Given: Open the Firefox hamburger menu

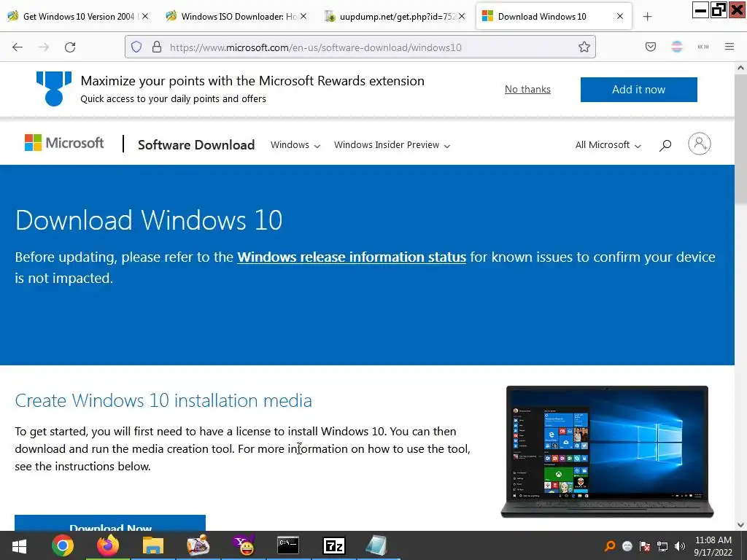Looking at the screenshot, I should 729,47.
